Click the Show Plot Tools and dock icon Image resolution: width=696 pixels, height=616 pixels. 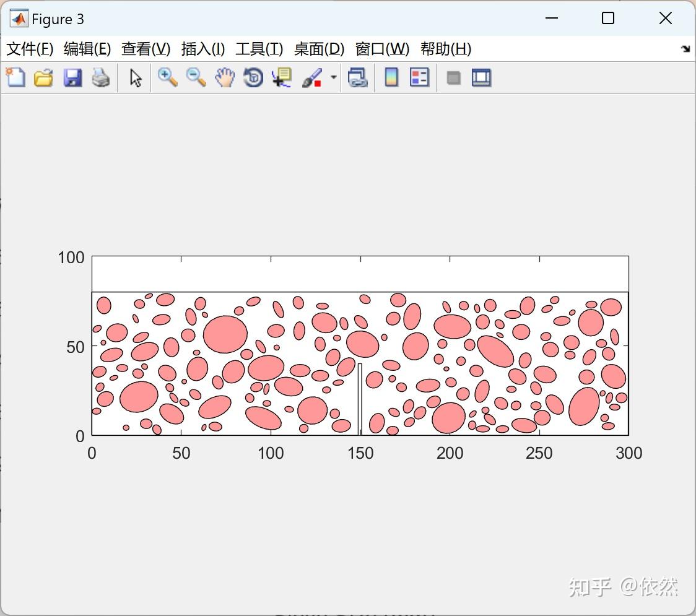coord(481,77)
